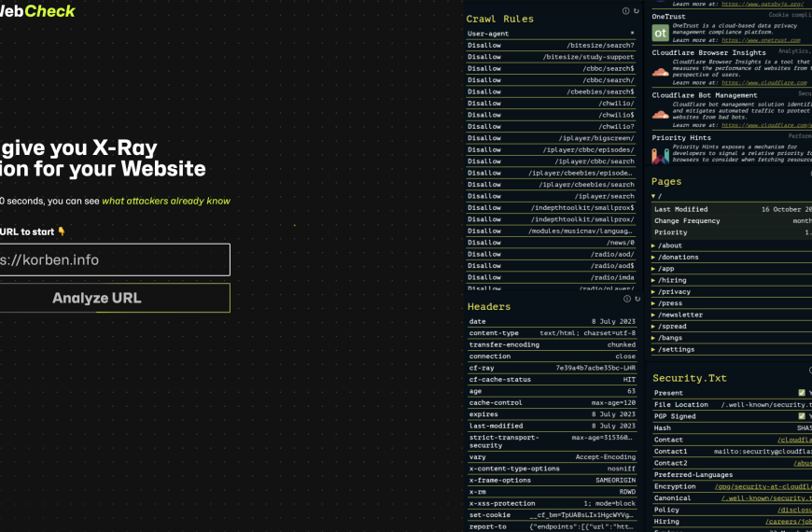Screen dimensions: 812x532
Task: Click the Security.Txt card heading
Action: coord(690,378)
